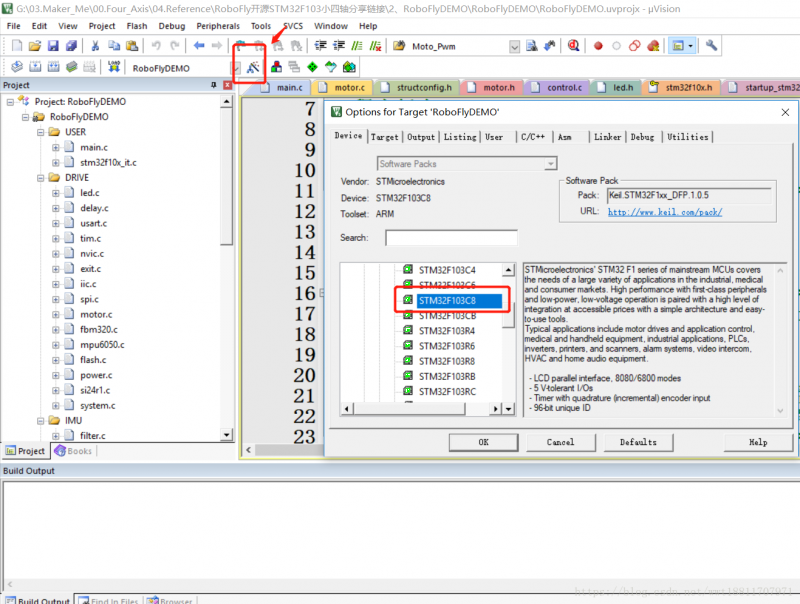Open the Moto_Pwm find dropdown
800x604 pixels.
point(514,46)
